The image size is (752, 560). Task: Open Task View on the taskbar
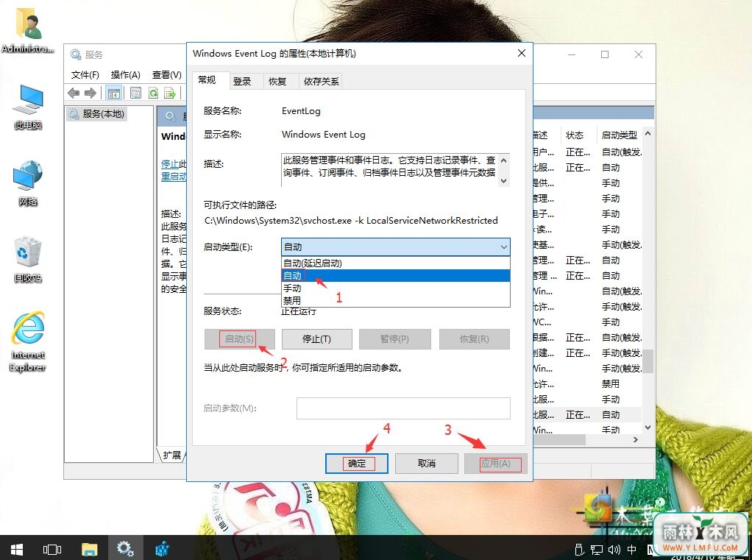point(52,549)
